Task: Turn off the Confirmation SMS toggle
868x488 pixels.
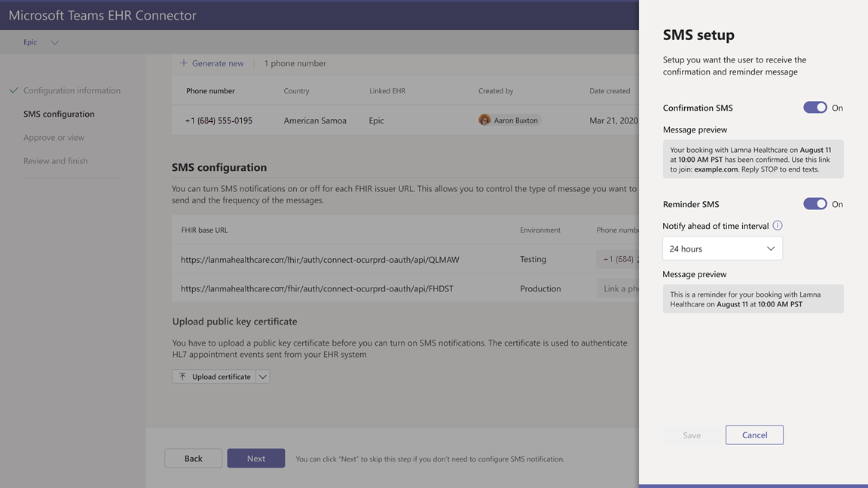Action: [815, 108]
